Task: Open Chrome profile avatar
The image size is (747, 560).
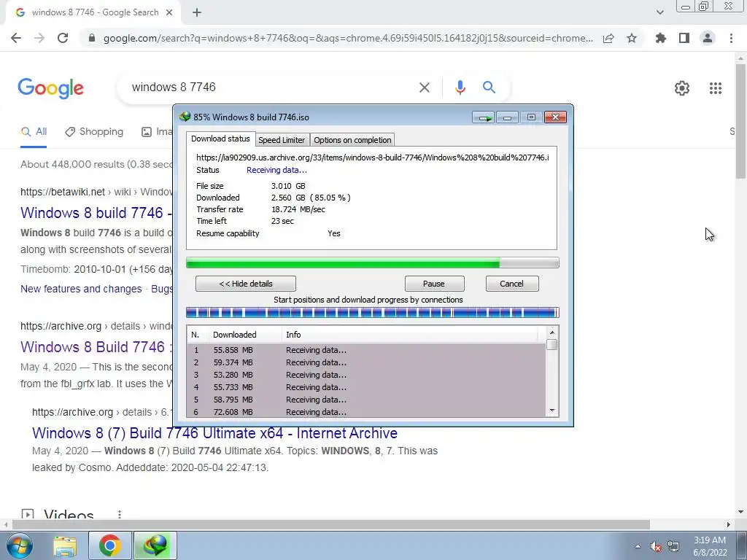Action: [x=708, y=38]
